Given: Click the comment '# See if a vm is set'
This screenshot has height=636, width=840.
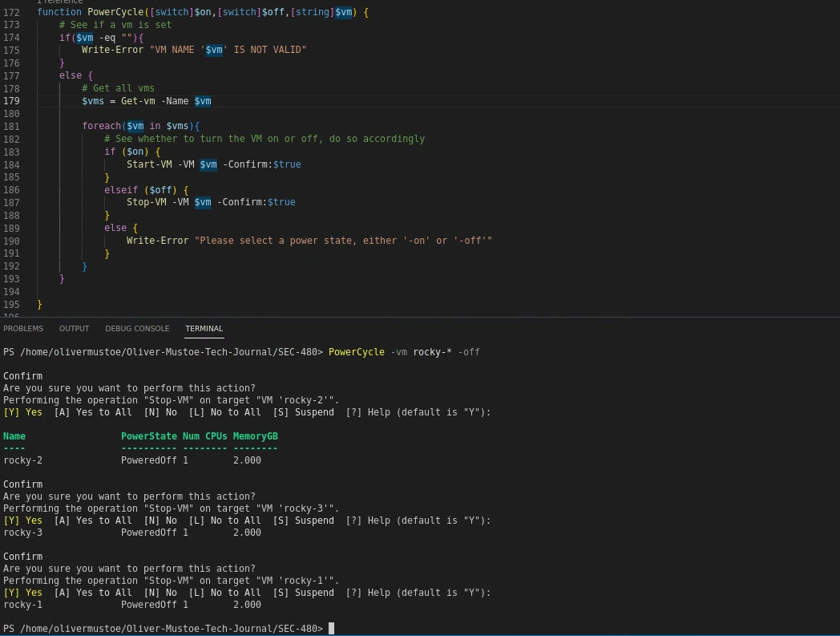Looking at the screenshot, I should click(x=115, y=25).
